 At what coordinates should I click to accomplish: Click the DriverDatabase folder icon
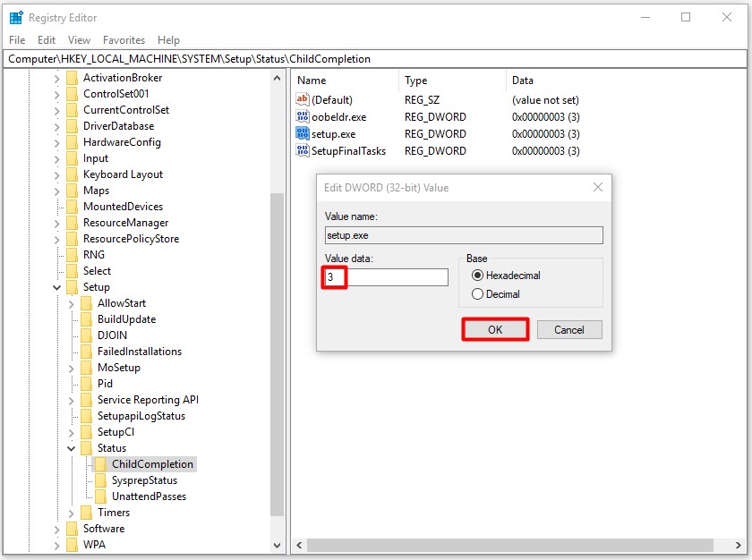(x=72, y=126)
